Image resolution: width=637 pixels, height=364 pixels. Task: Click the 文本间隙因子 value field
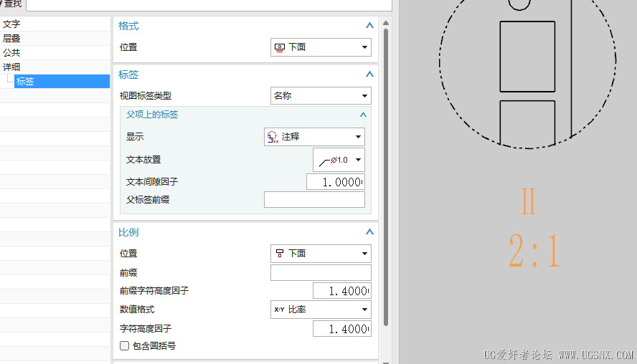pos(335,182)
